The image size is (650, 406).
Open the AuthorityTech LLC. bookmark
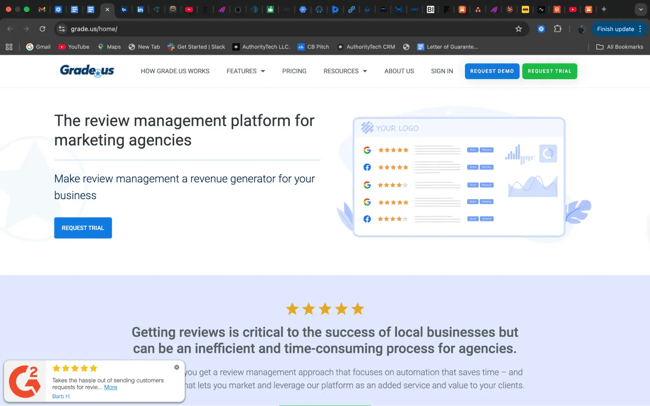(261, 47)
